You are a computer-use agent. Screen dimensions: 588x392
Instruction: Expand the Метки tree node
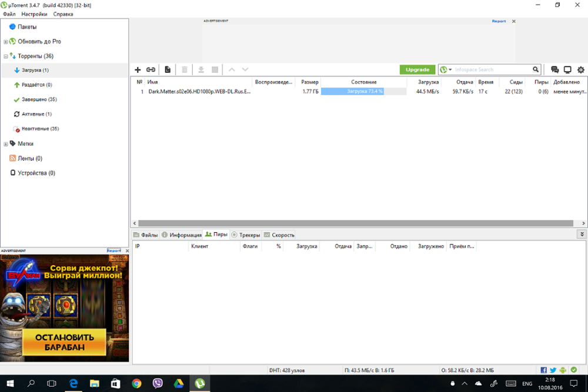6,144
